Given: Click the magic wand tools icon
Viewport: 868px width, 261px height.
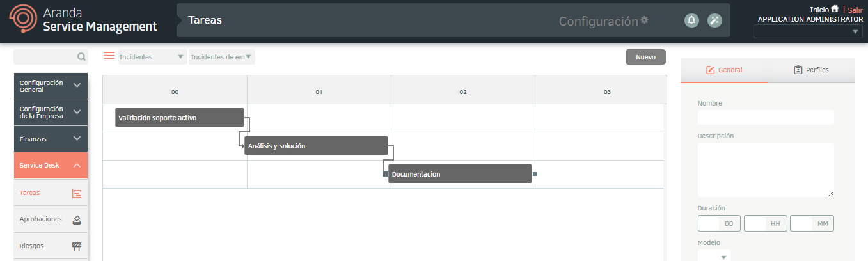Looking at the screenshot, I should click(x=714, y=20).
